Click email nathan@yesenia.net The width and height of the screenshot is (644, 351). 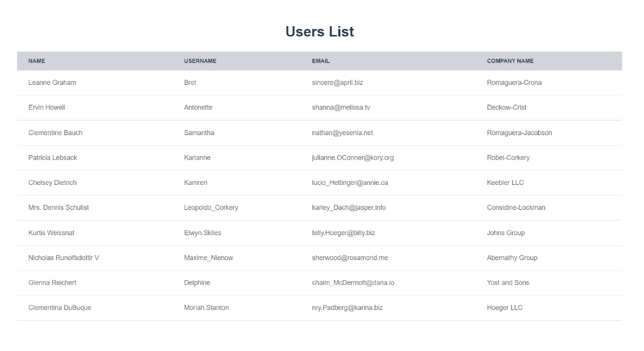coord(342,133)
